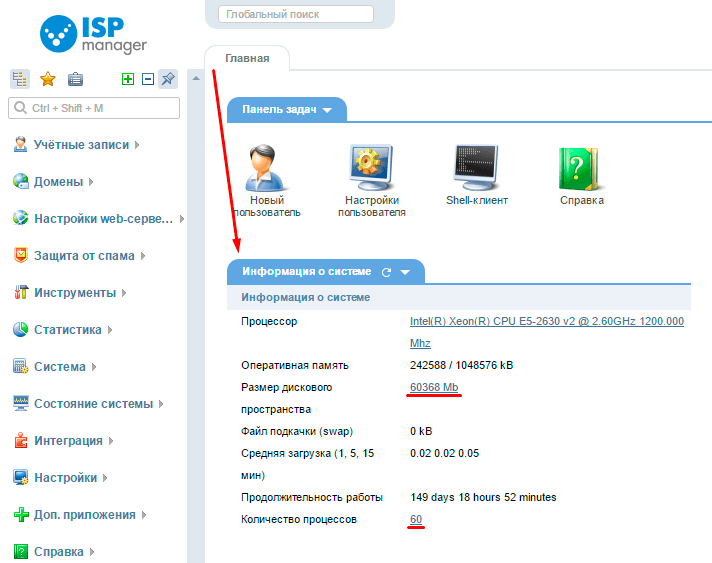Open Домены menu section
Screen dimensions: 712x563
(x=59, y=182)
